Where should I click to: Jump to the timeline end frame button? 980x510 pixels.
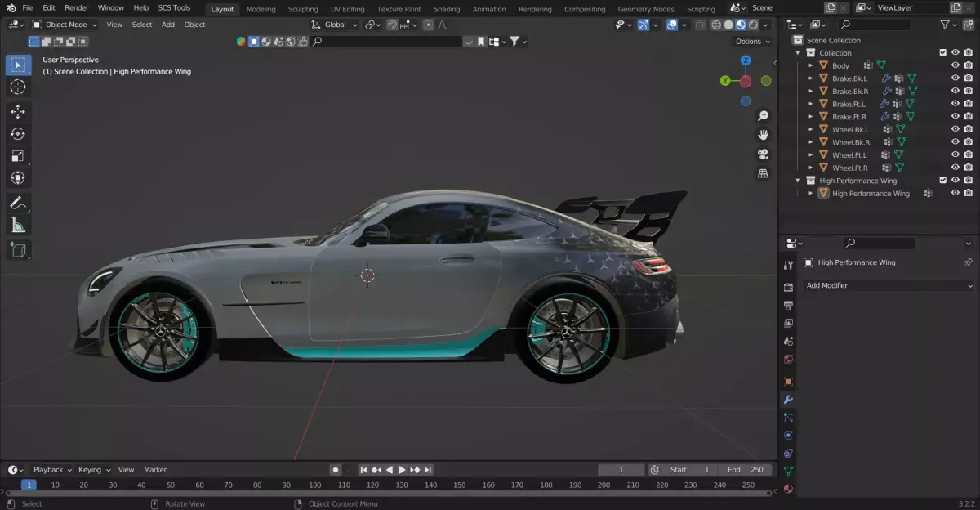coord(428,470)
